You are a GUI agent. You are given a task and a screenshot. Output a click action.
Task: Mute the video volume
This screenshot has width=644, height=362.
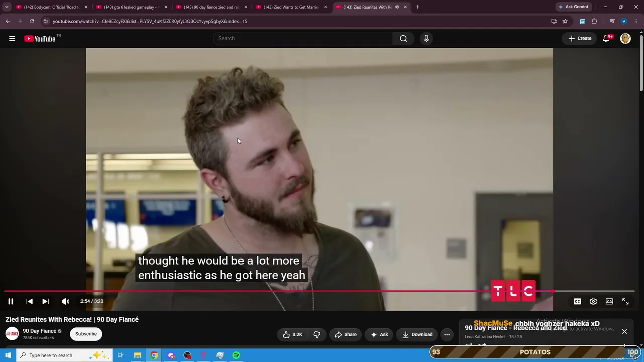(65, 301)
